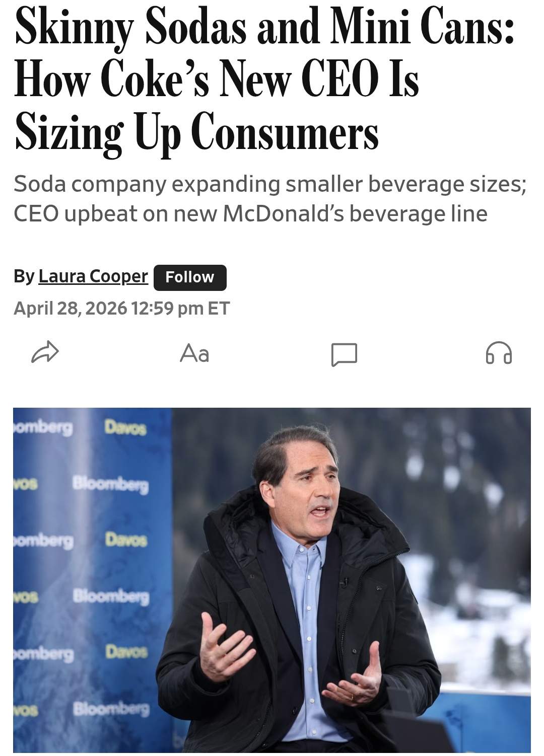
Task: Tap the headphones listen-to-article icon
Action: pos(499,352)
